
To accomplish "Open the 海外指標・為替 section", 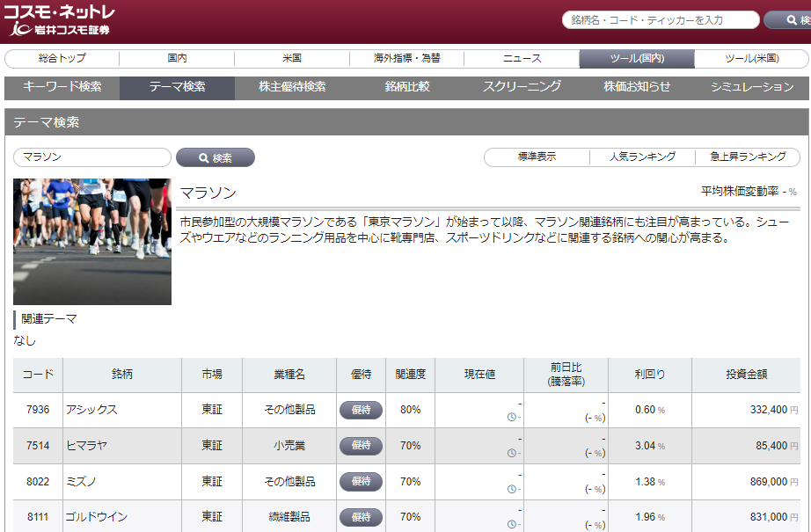I will 405,60.
